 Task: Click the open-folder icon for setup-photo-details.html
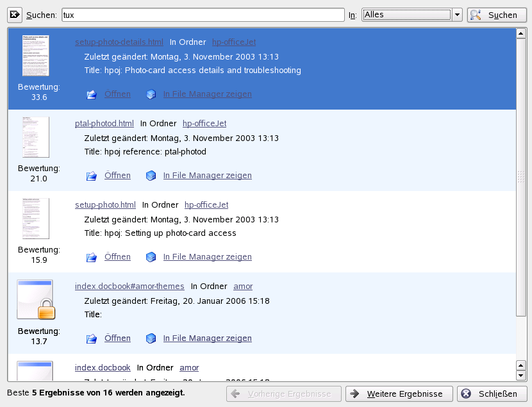(91, 94)
